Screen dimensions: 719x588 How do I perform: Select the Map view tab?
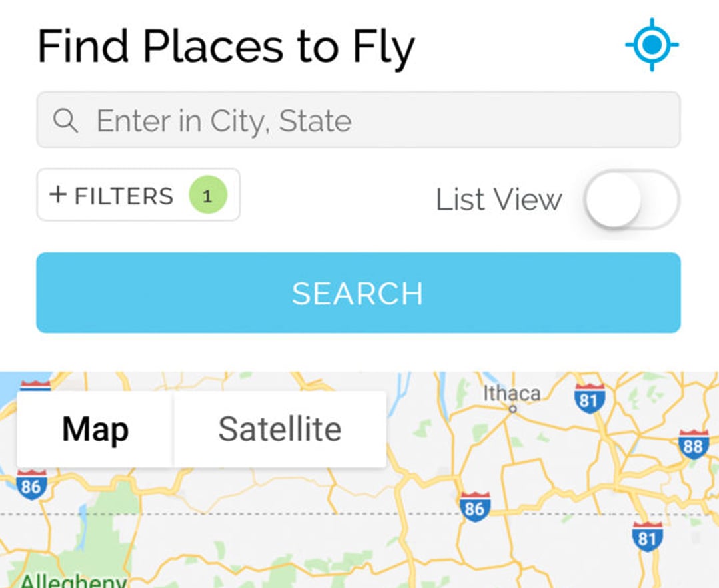click(95, 430)
